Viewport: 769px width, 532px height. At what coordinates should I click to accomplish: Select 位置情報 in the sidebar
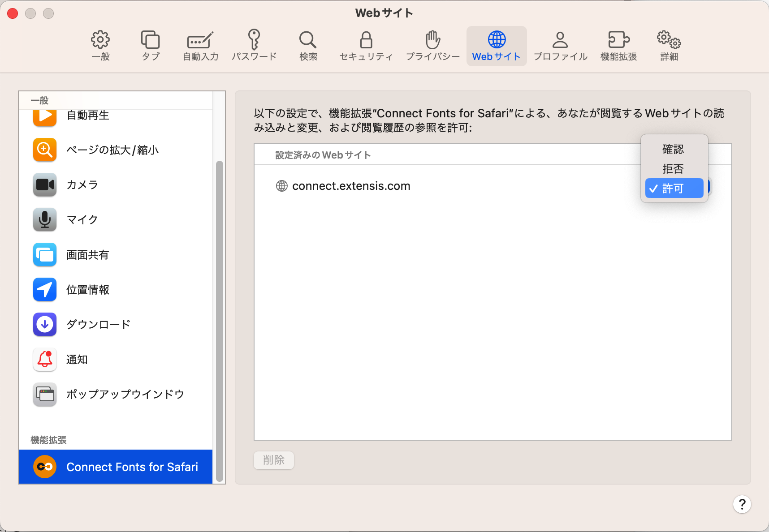point(116,289)
